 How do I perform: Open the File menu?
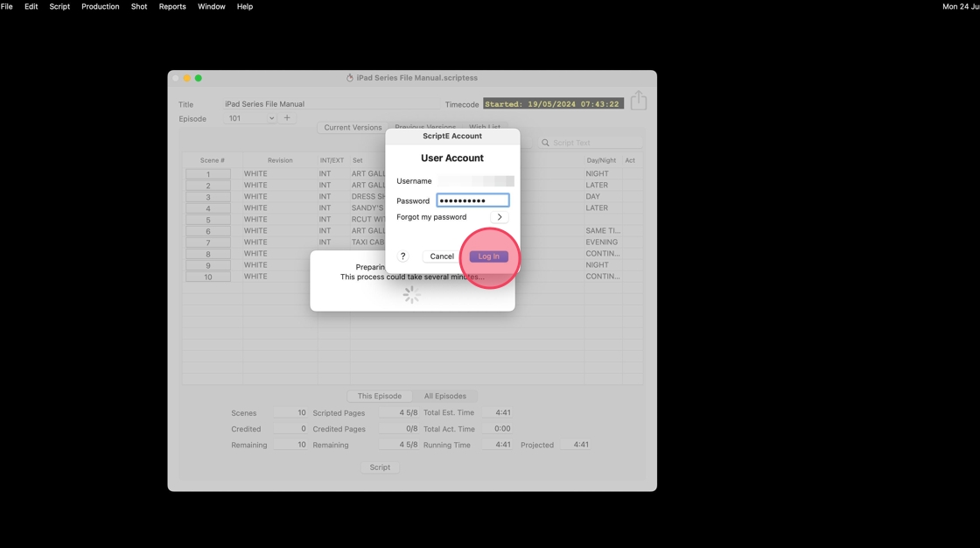(7, 6)
